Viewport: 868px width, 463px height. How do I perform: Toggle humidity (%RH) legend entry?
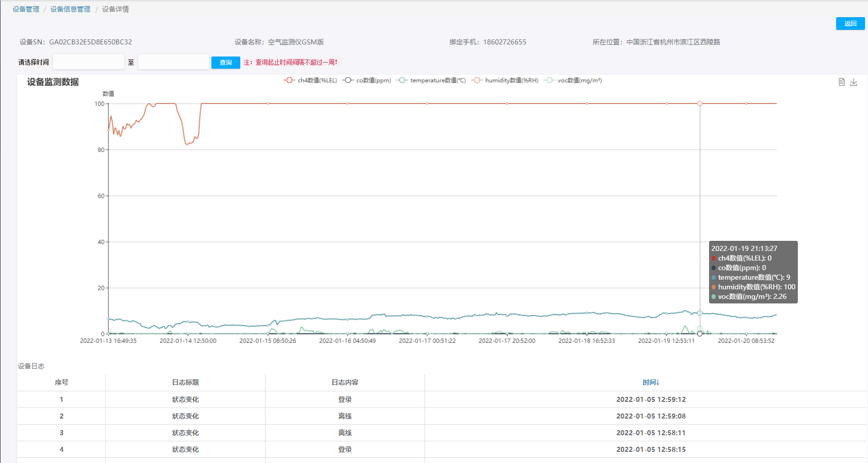point(505,80)
